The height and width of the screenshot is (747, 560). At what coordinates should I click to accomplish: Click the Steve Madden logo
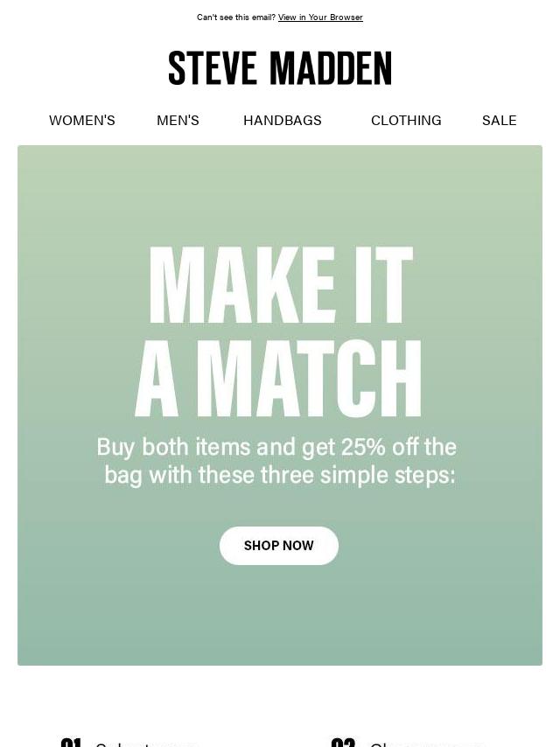(280, 68)
